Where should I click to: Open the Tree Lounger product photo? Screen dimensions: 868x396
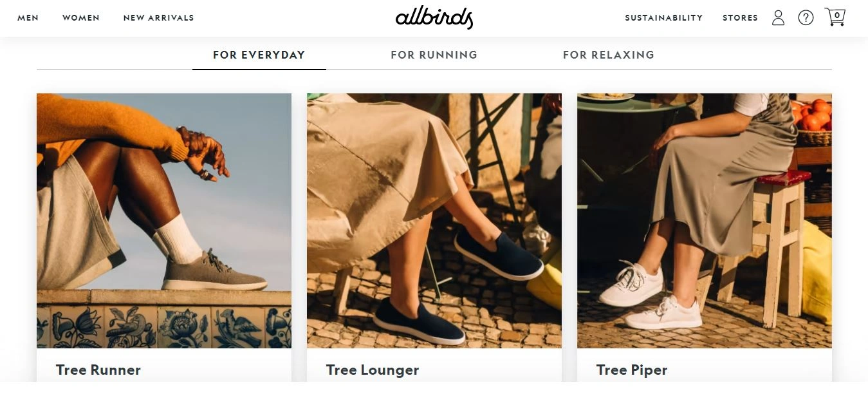434,221
